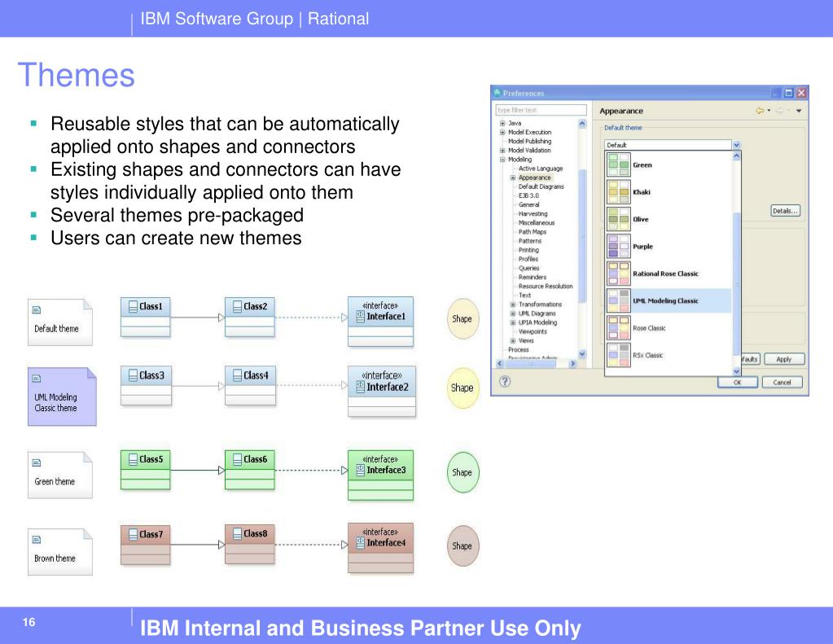Screen dimensions: 833x644
Task: Click the Default theme combo box field
Action: [x=669, y=145]
